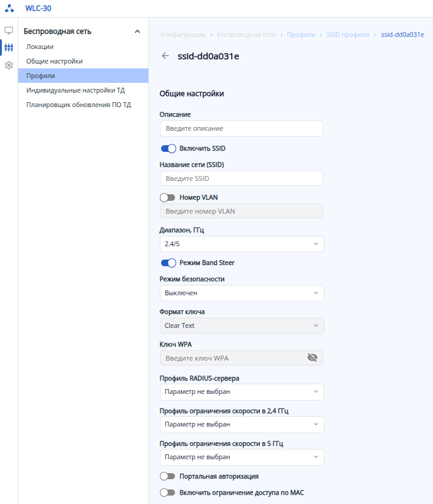433x504 pixels.
Task: Open the Диапазон, ГГц dropdown
Action: click(x=242, y=244)
